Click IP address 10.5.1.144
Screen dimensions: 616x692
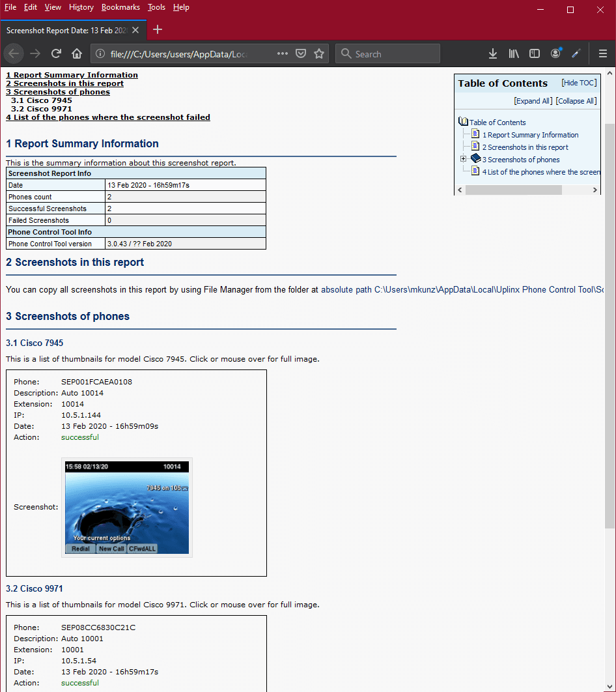[81, 415]
